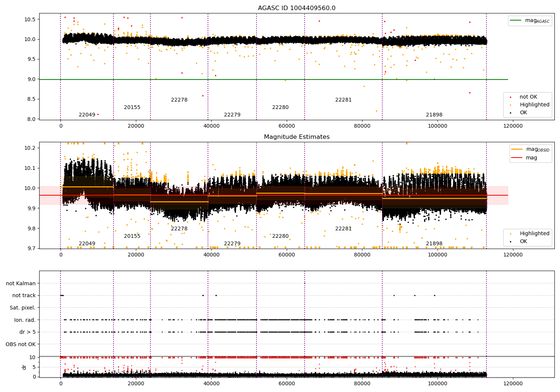Click the orange mag OBSID legend line
Viewport: 560px width, 392px height.
517,149
